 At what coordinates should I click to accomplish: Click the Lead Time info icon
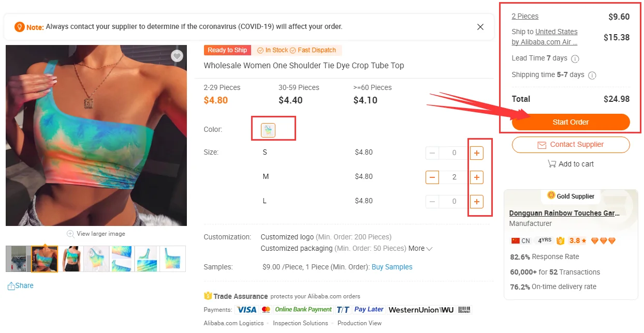(575, 58)
